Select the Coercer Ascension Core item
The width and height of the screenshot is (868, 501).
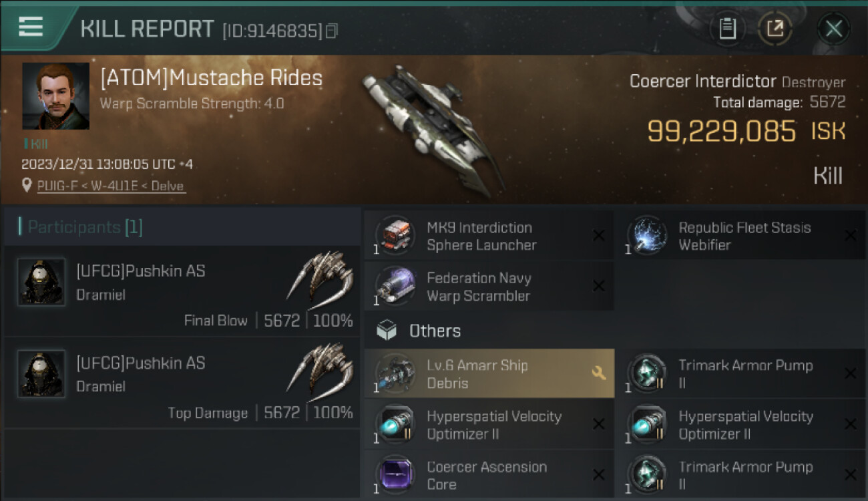pos(489,476)
